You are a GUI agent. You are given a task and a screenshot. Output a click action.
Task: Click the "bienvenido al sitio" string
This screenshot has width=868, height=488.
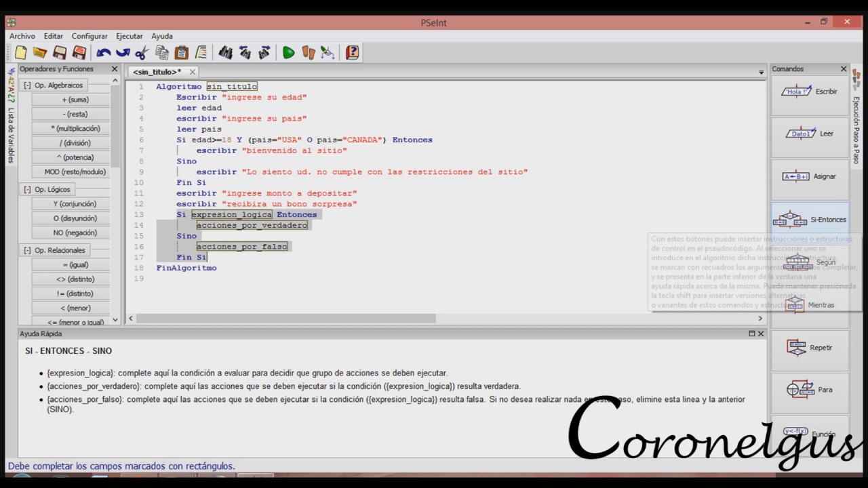(x=294, y=150)
